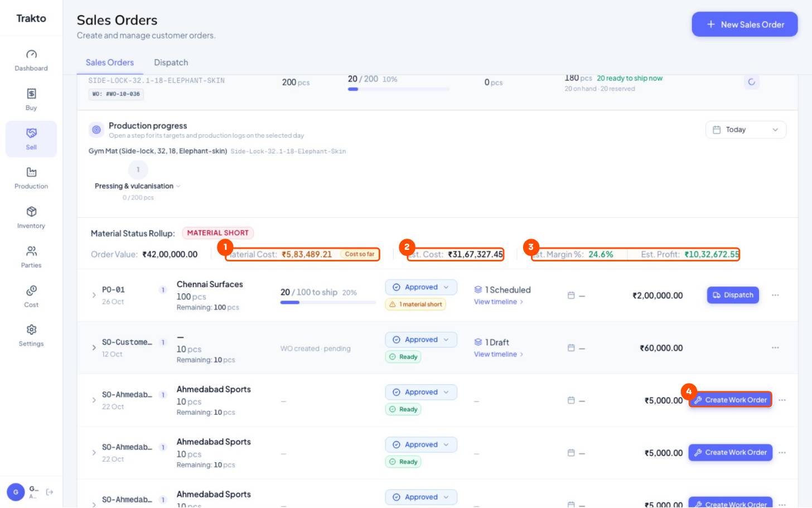Click the Trakto logo

point(31,18)
